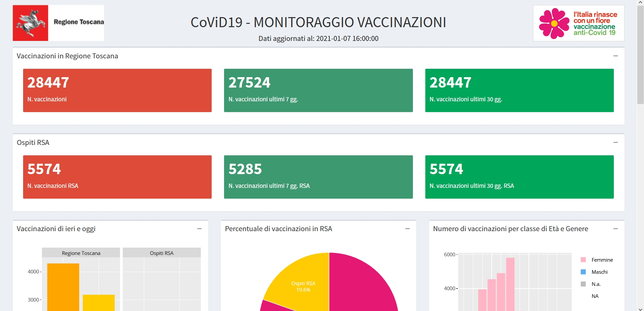644x311 pixels.
Task: Click the 5285 vaccinazioni ultimi 7 gg. RSA box
Action: [x=318, y=177]
